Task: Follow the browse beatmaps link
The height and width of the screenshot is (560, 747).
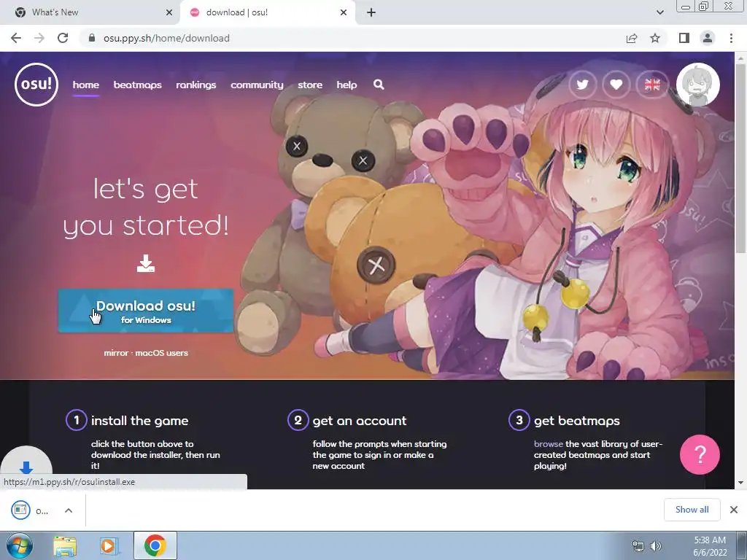Action: click(x=549, y=444)
